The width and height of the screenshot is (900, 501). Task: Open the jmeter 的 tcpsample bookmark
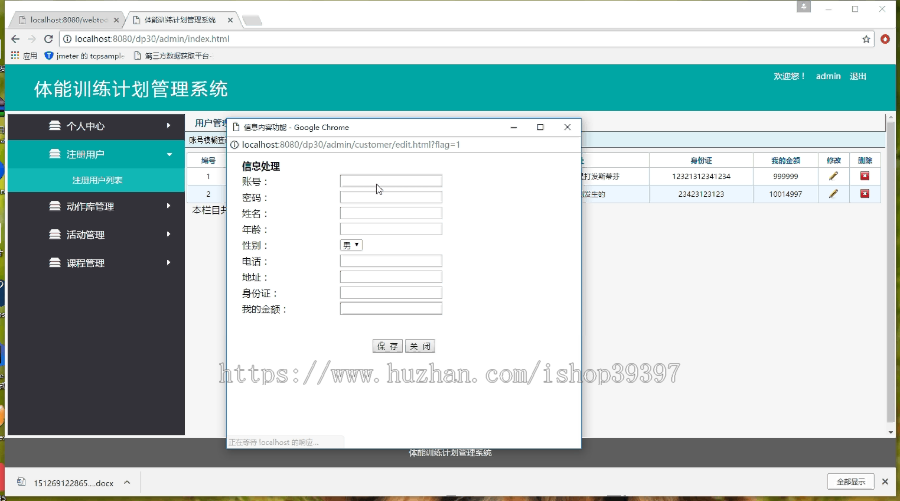tap(84, 56)
